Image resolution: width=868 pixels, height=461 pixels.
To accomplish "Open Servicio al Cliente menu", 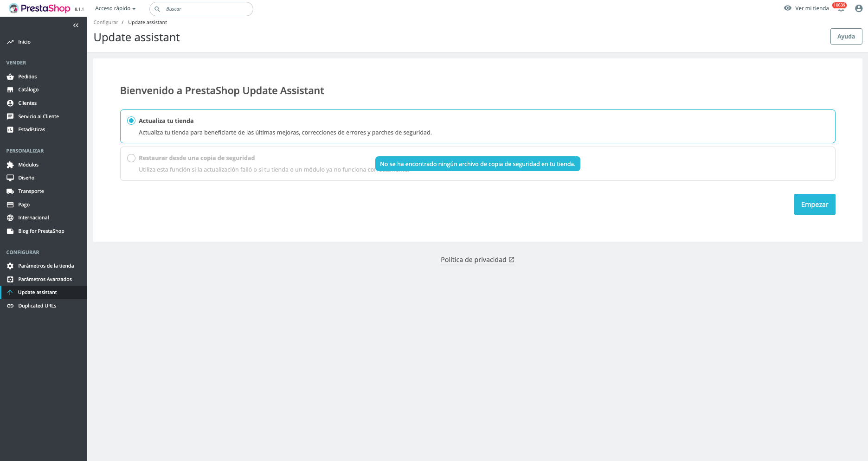I will pyautogui.click(x=44, y=116).
